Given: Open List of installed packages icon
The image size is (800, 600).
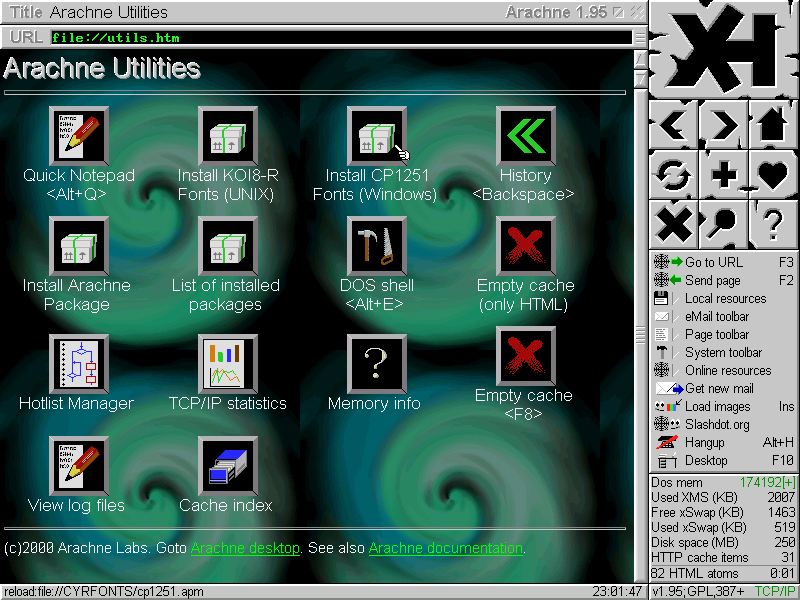Looking at the screenshot, I should coord(228,246).
